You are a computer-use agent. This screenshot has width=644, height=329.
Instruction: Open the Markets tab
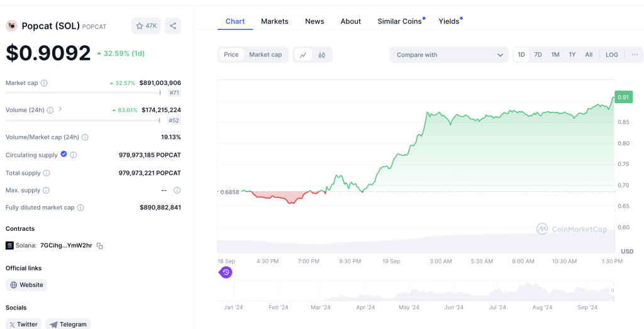point(275,21)
